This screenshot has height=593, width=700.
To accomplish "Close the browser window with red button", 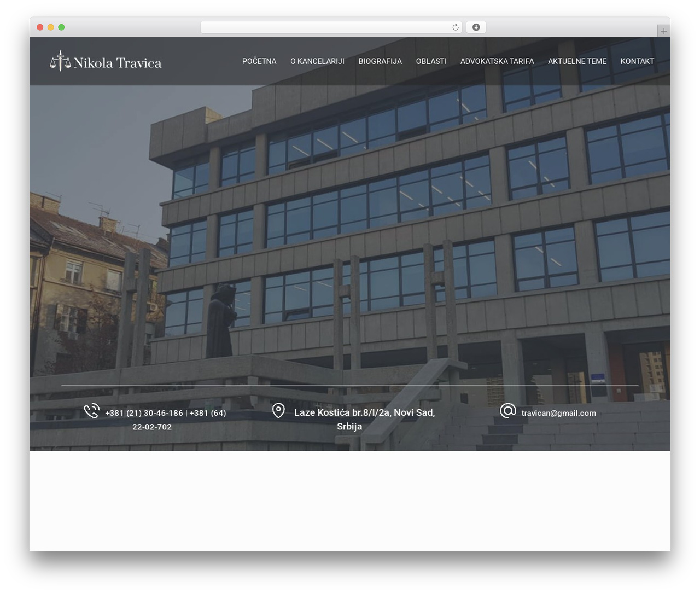I will 40,27.
